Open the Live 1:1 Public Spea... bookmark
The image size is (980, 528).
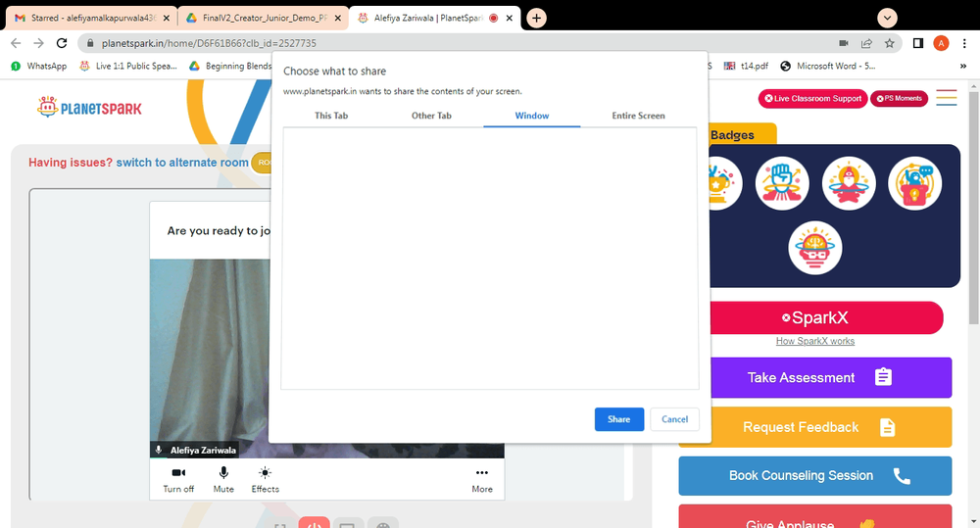click(x=128, y=66)
